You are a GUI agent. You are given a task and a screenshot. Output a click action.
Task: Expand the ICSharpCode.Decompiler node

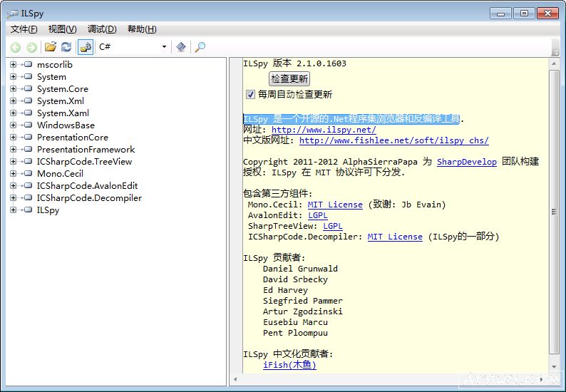[x=14, y=198]
